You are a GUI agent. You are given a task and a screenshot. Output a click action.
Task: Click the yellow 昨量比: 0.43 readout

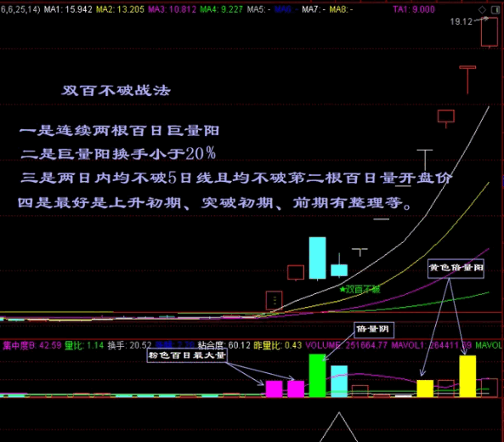coord(277,346)
